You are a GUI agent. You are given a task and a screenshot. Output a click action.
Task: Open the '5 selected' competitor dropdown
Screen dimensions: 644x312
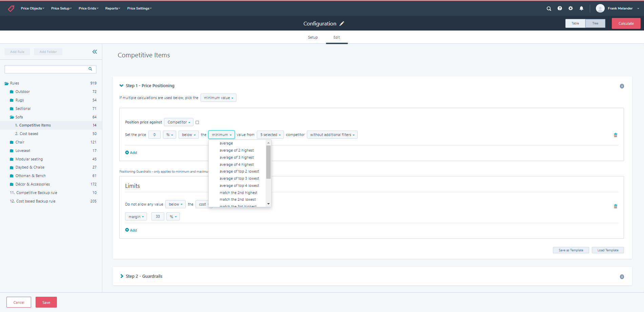coord(270,135)
